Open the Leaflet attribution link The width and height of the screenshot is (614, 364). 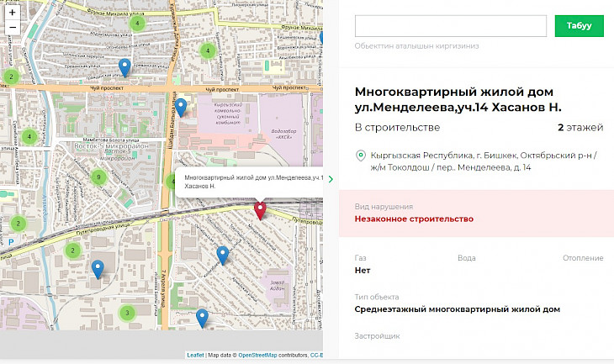pos(194,356)
